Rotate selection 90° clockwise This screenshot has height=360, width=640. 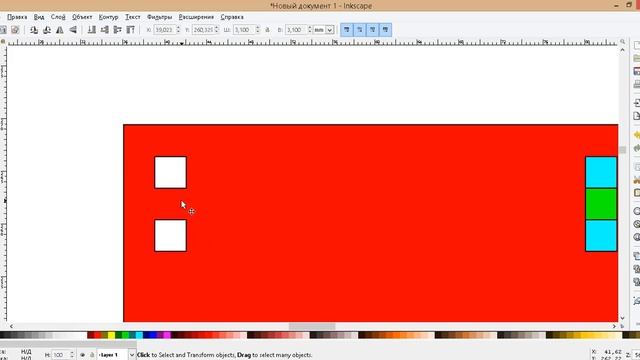[47, 30]
